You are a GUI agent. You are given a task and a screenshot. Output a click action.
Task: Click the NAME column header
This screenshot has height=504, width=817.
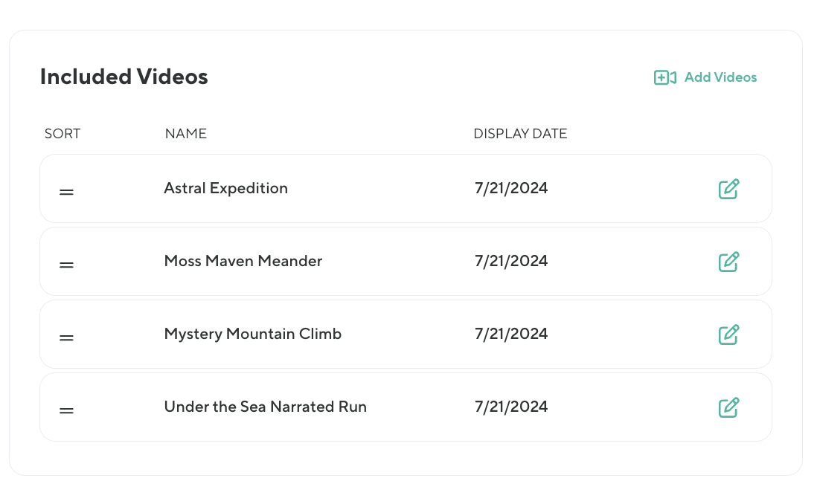(x=185, y=134)
